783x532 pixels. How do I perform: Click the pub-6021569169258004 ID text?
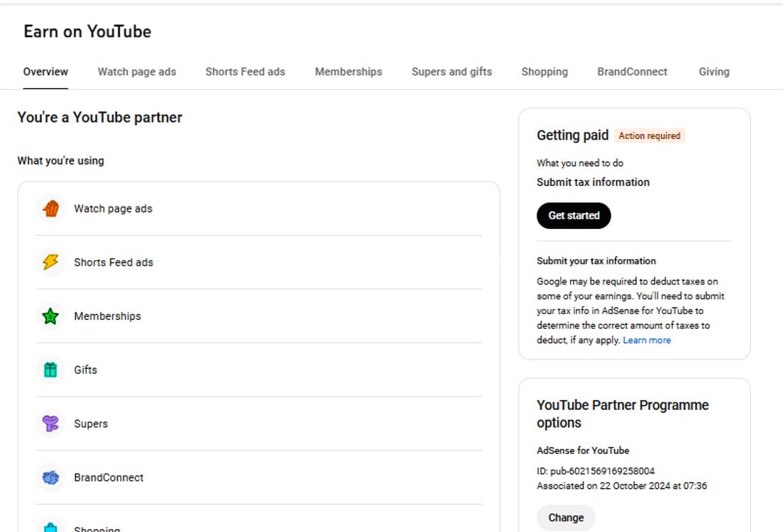(x=602, y=471)
